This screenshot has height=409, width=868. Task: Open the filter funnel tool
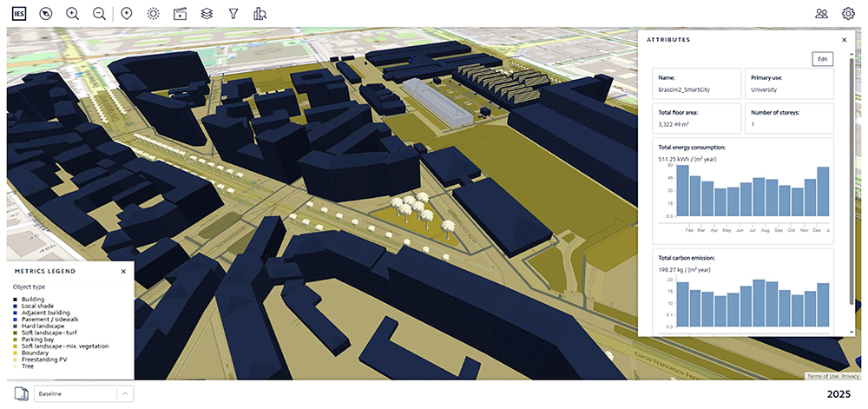coord(233,14)
